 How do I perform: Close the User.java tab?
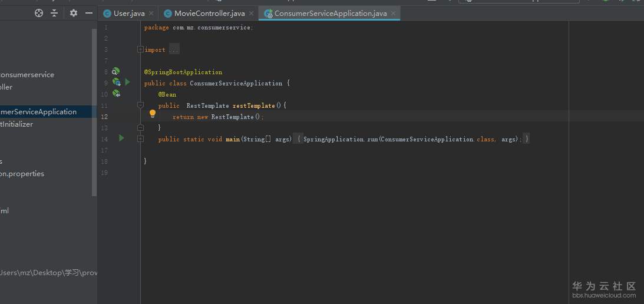(x=151, y=14)
